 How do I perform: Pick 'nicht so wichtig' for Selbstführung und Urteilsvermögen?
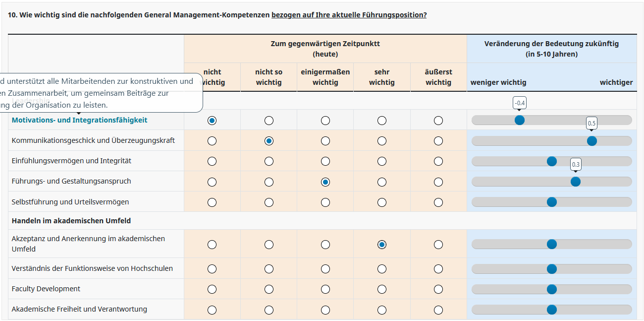[269, 202]
